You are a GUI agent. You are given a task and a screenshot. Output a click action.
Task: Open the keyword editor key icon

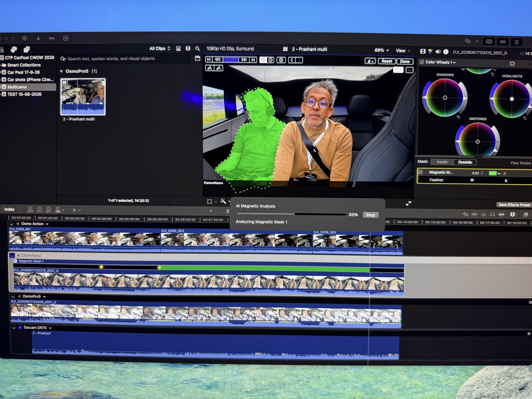pyautogui.click(x=52, y=38)
